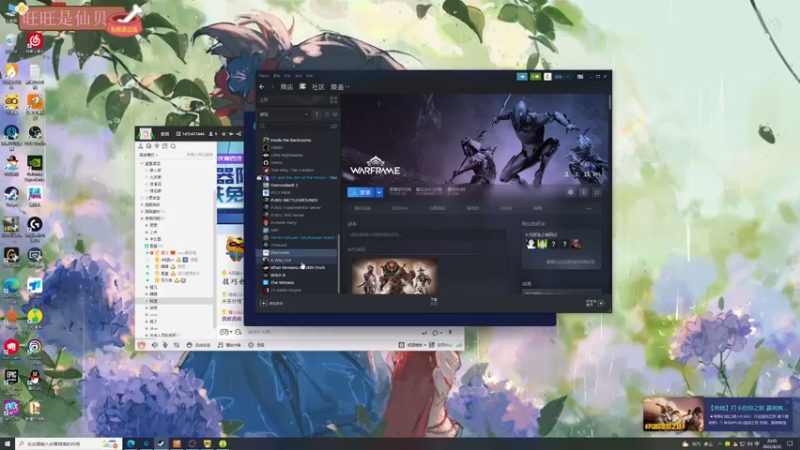Open the 社区 community tab in Steam
This screenshot has height=450, width=800.
tap(318, 87)
